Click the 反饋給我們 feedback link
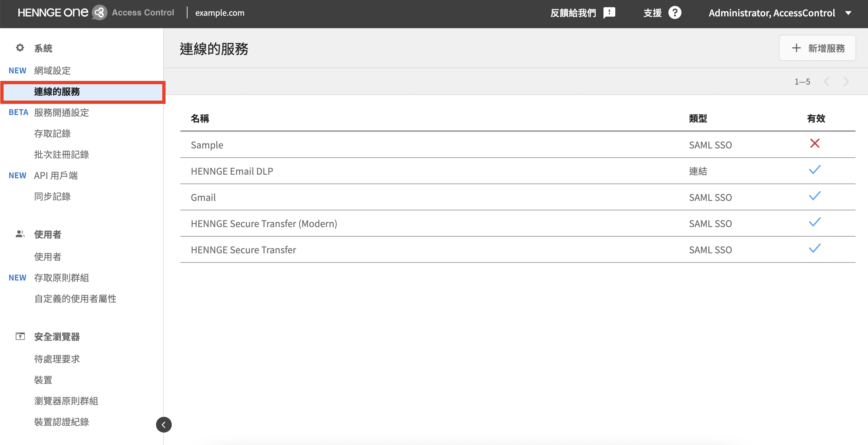Image resolution: width=868 pixels, height=445 pixels. 573,13
